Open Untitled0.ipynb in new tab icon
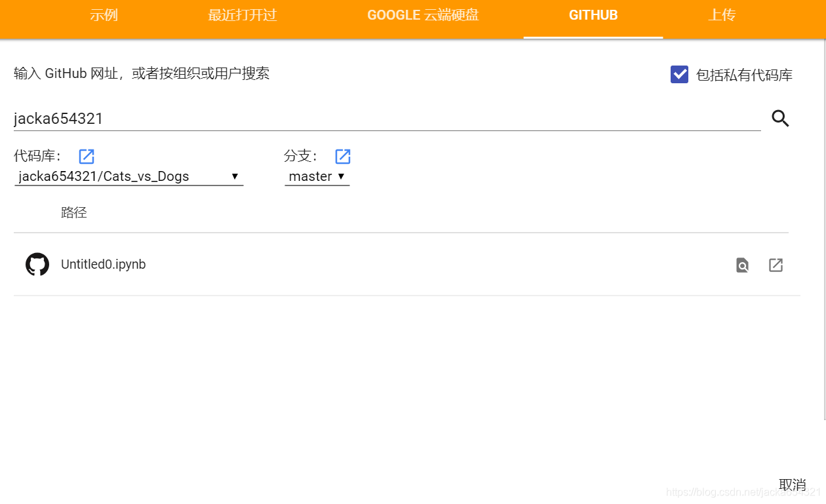Viewport: 826px width, 504px height. (x=776, y=265)
